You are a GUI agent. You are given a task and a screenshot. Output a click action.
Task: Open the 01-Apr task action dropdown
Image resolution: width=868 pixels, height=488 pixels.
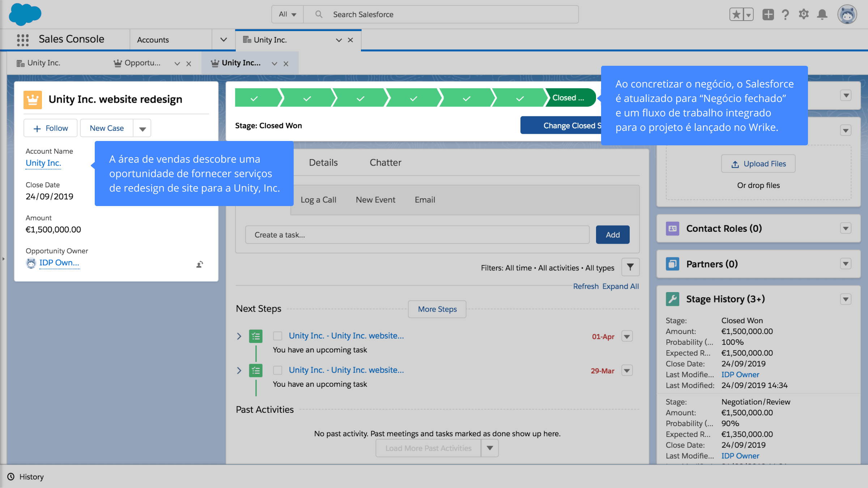click(627, 336)
